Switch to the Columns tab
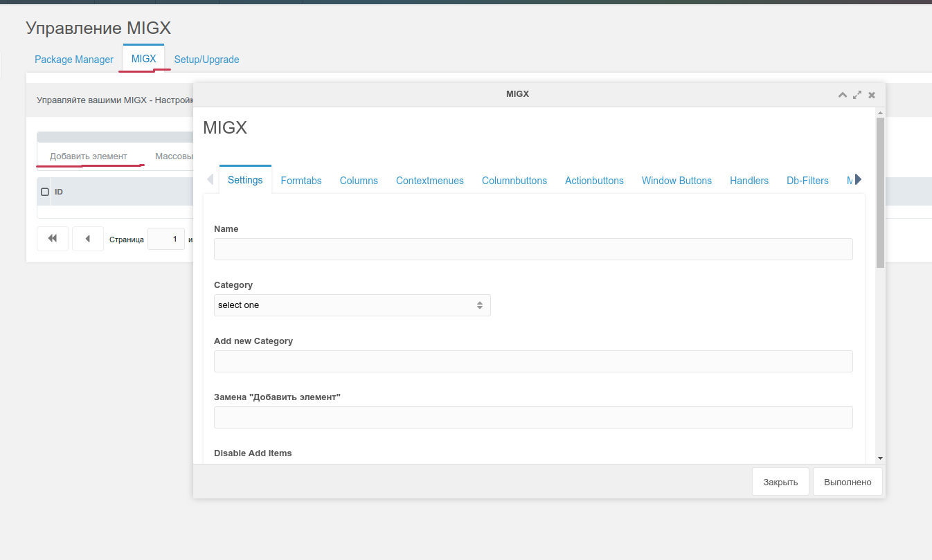The height and width of the screenshot is (560, 932). tap(359, 181)
